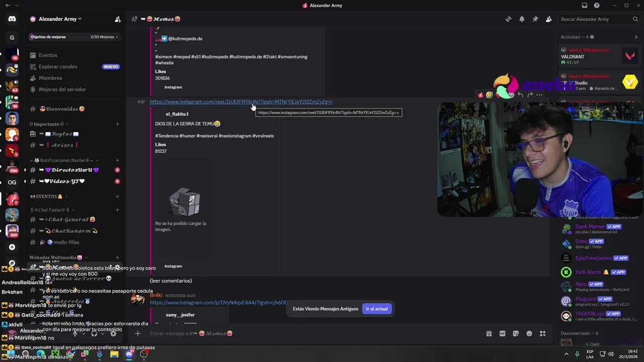Open the Reglas channel
Screen dimensions: 644x362
click(x=74, y=134)
